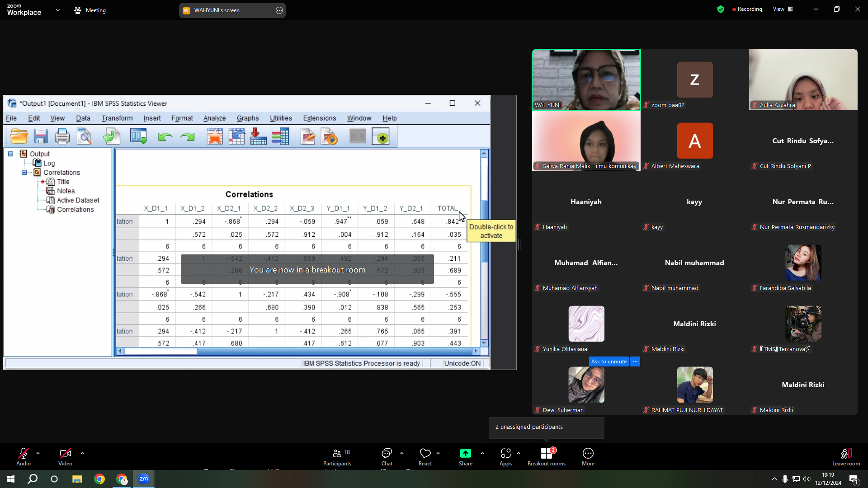868x488 pixels.
Task: Click Leave room button
Action: [846, 457]
